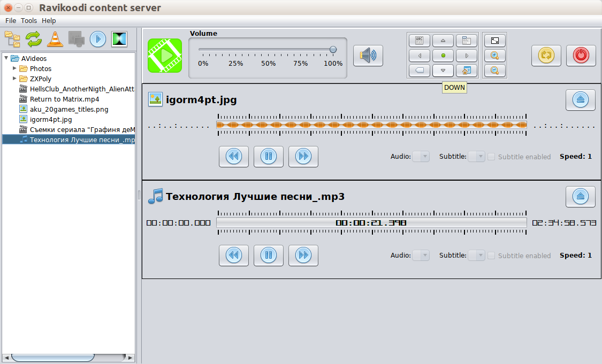Click the DOWN arrow remote button

pos(443,71)
